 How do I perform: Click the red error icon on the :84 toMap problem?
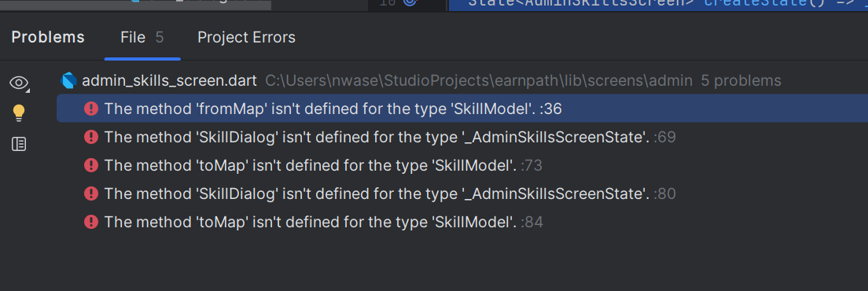pyautogui.click(x=90, y=222)
